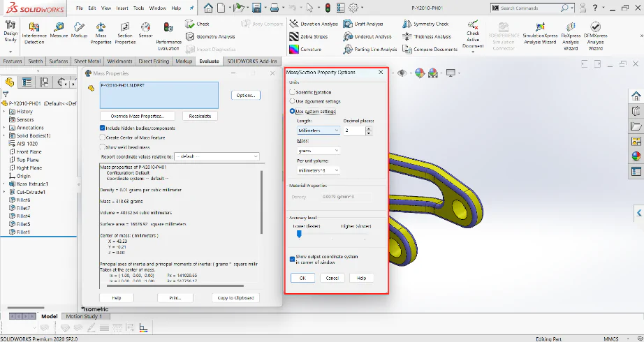Click the Recalculate button
This screenshot has height=342, width=644.
click(x=200, y=116)
